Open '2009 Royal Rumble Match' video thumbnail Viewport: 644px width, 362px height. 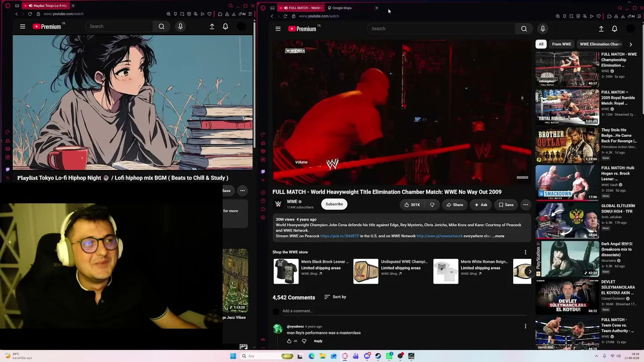[x=567, y=107]
